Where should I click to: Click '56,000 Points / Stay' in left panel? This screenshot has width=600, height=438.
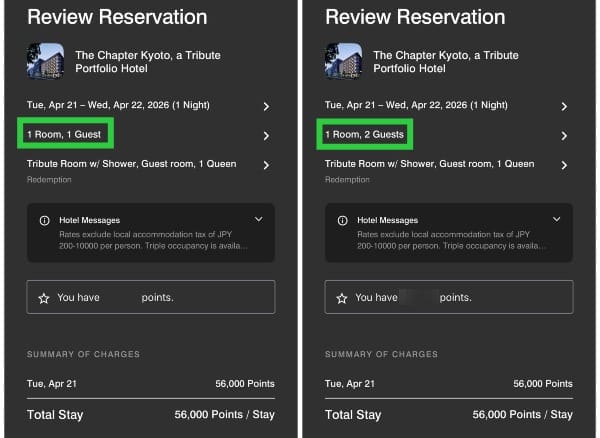coord(225,415)
